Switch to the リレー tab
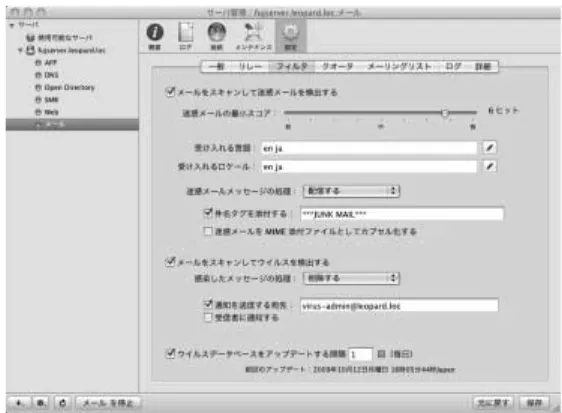This screenshot has height=413, width=562. click(x=250, y=66)
